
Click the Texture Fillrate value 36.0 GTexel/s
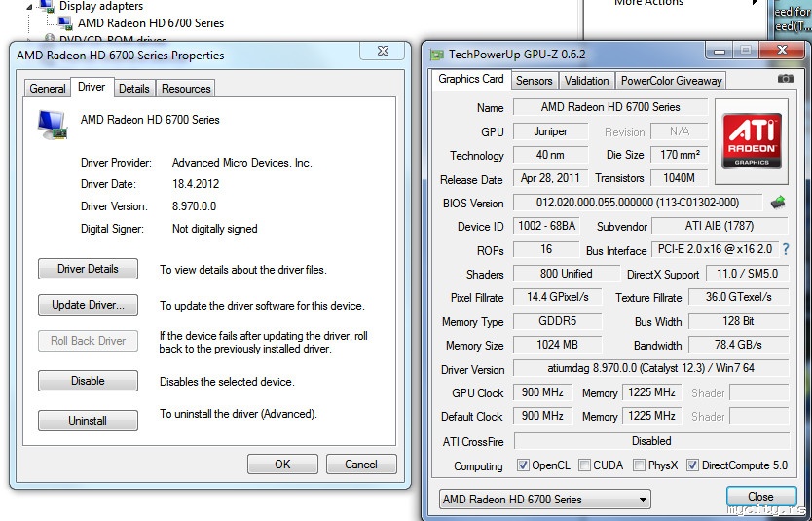[x=738, y=297]
